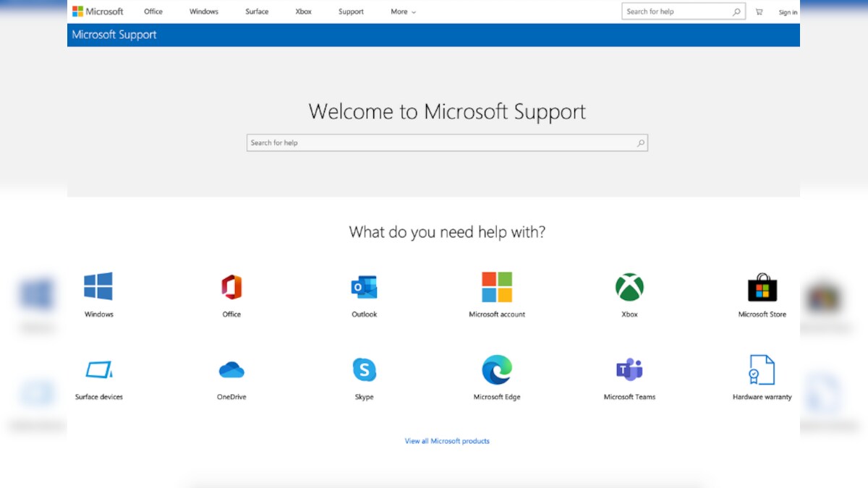Click the Sign in link
The image size is (868, 488).
(788, 12)
